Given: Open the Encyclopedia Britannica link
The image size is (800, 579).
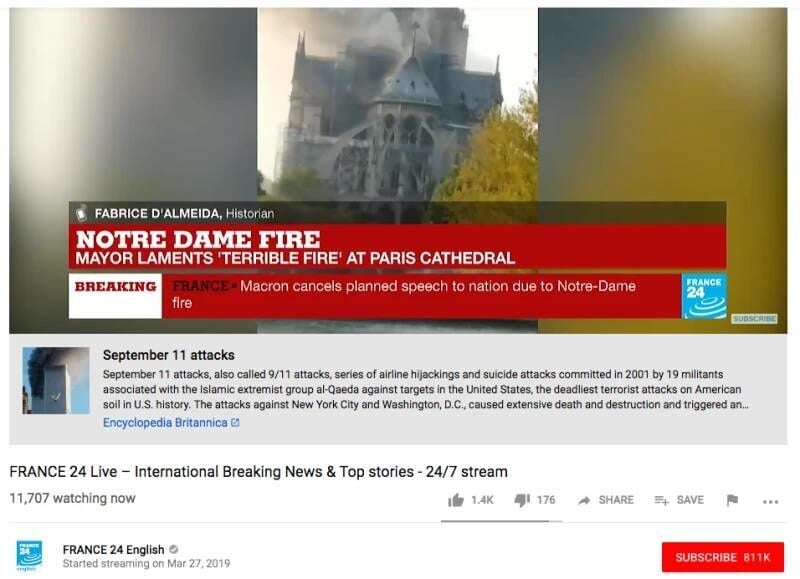Looking at the screenshot, I should tap(165, 422).
